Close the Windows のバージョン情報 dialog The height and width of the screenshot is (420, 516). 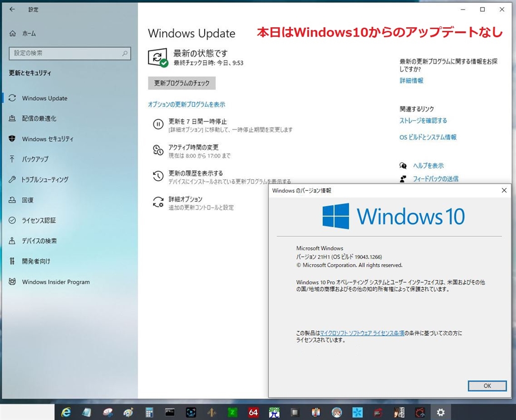tap(504, 190)
